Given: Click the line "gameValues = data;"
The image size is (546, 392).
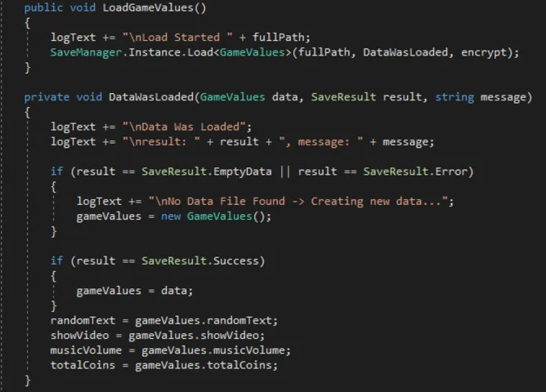Looking at the screenshot, I should point(134,291).
